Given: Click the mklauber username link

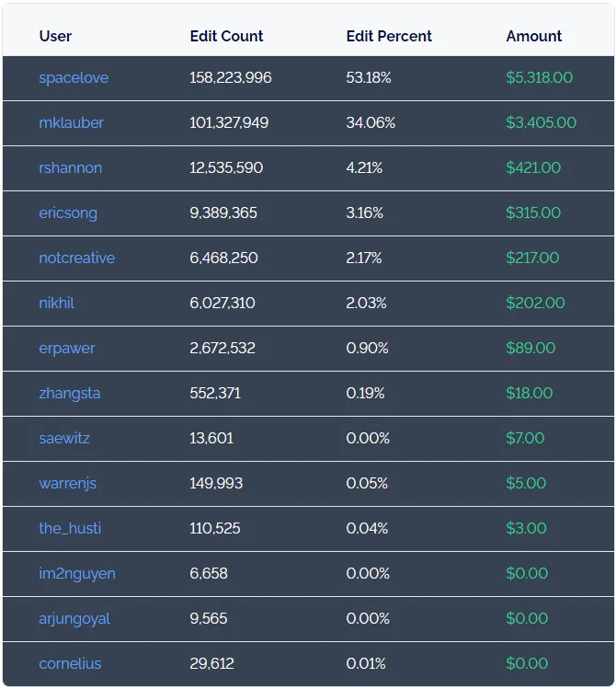Looking at the screenshot, I should [71, 123].
